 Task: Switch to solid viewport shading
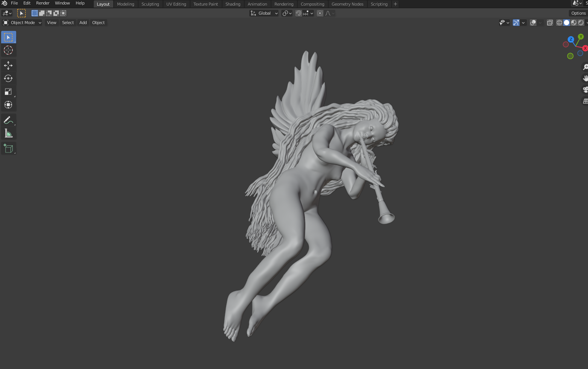coord(567,23)
